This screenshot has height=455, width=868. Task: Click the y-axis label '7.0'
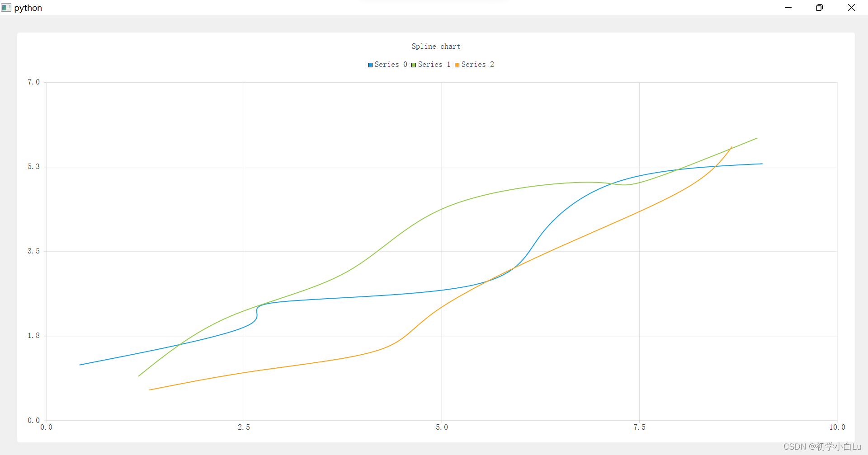tap(33, 82)
